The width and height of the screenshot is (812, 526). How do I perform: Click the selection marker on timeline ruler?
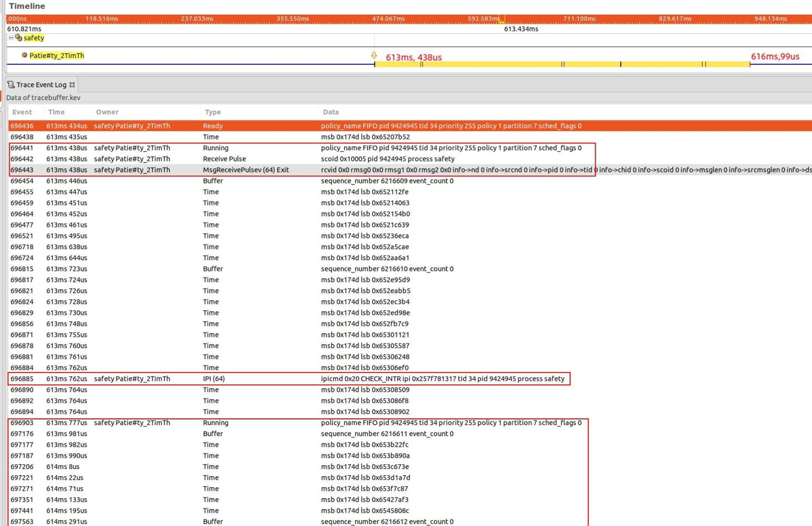(x=502, y=20)
